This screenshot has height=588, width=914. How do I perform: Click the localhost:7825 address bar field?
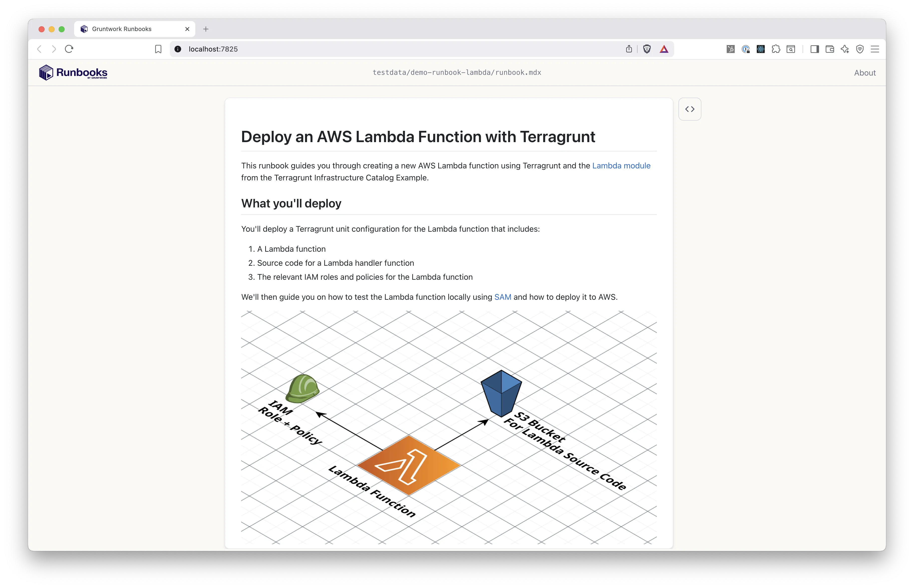coord(382,49)
